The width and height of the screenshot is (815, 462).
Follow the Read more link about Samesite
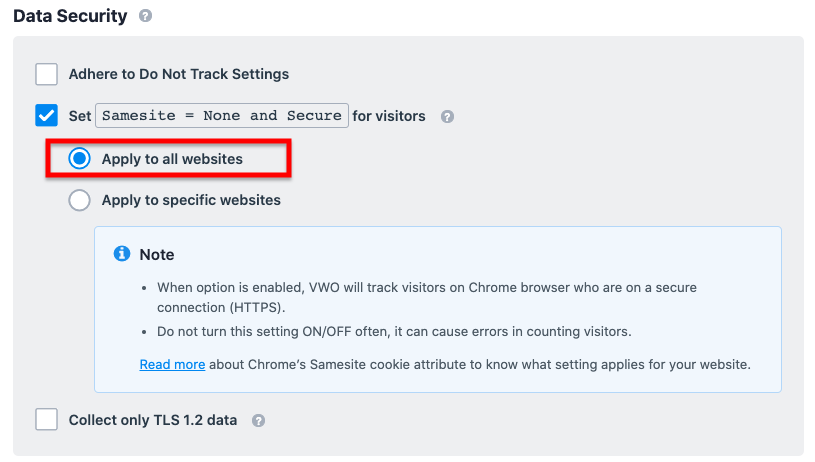(x=172, y=364)
